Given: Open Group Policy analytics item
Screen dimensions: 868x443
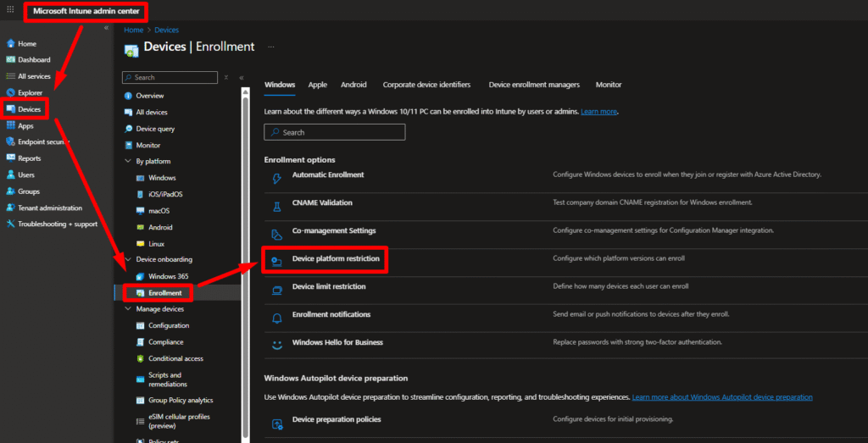Looking at the screenshot, I should click(181, 400).
